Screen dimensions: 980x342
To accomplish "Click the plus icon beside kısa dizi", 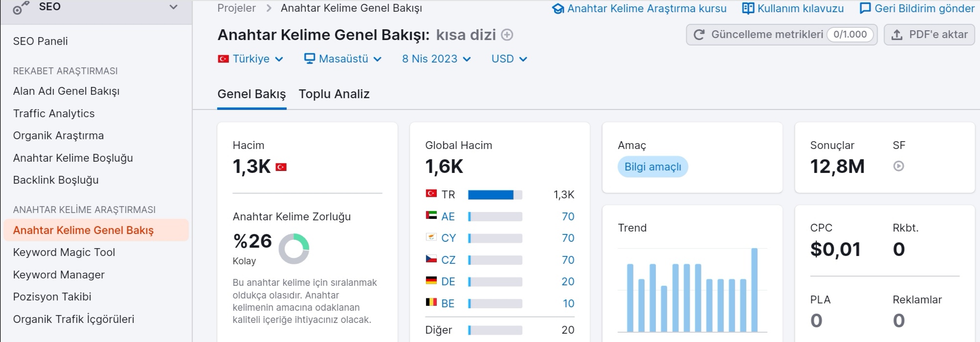I will [508, 35].
